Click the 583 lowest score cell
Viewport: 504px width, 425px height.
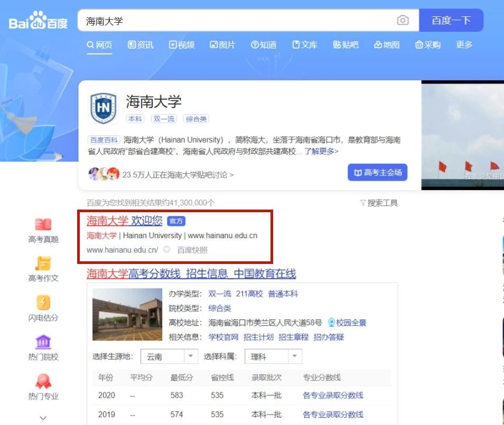click(176, 395)
